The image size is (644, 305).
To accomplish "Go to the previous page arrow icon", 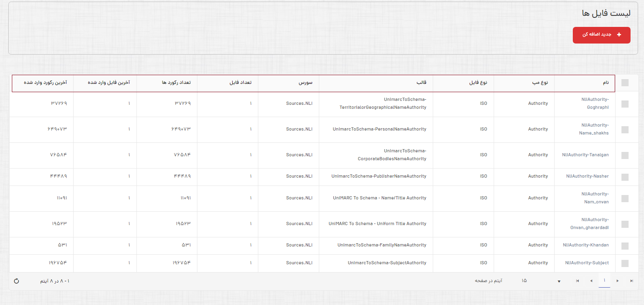I will click(591, 281).
